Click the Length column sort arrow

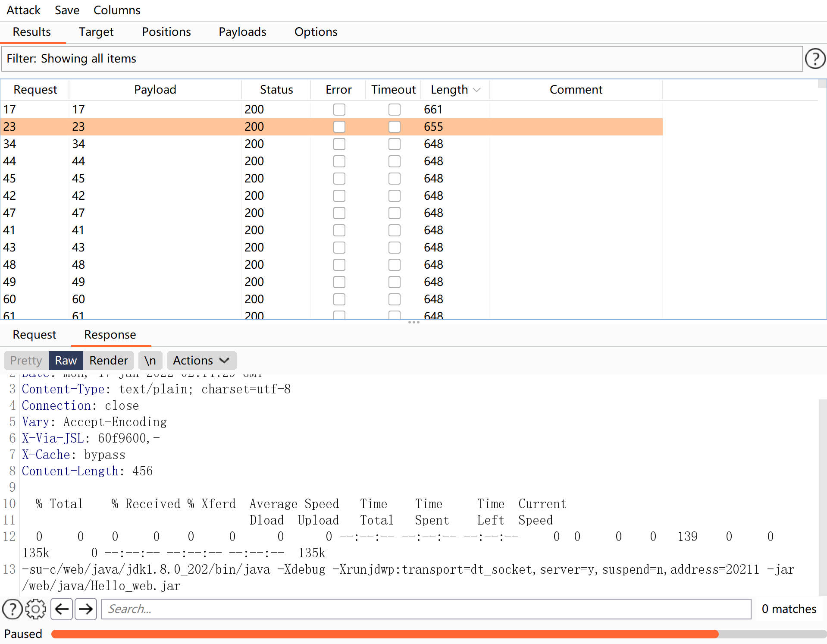tap(476, 90)
